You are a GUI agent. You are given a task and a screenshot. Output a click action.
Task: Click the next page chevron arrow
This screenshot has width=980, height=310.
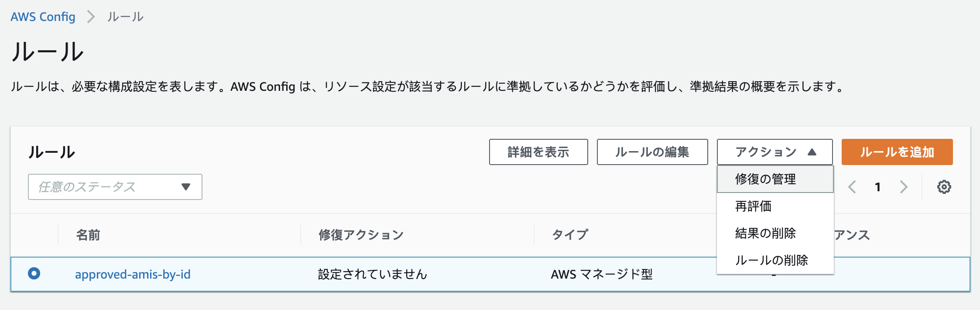(x=904, y=186)
